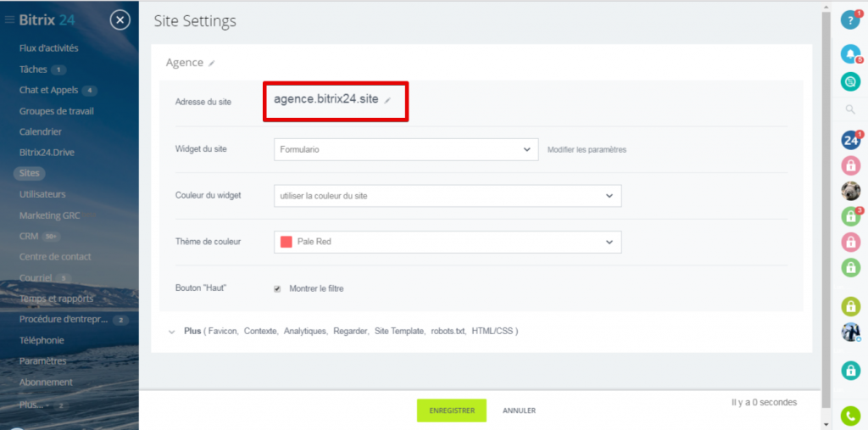Click the Favicon link
Image resolution: width=868 pixels, height=430 pixels.
[x=223, y=332]
